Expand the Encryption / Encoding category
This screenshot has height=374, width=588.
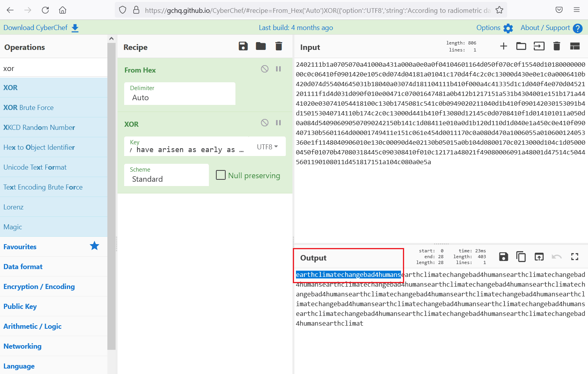(x=39, y=287)
